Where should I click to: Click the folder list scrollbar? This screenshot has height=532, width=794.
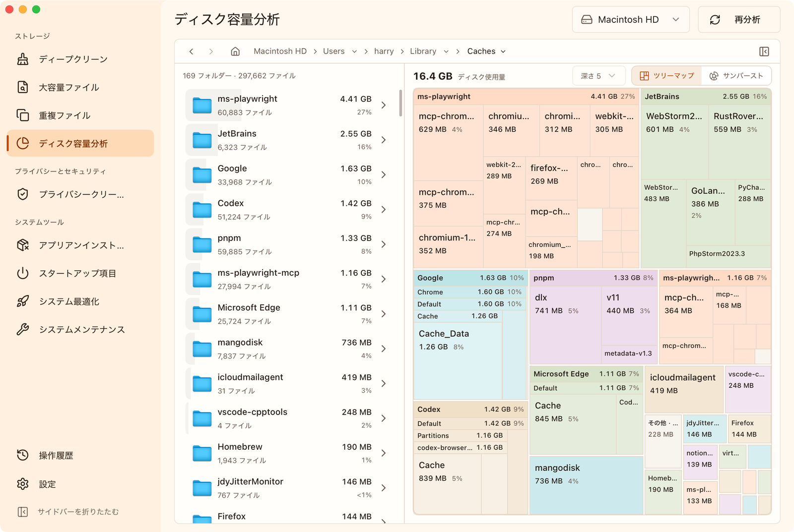[x=400, y=103]
